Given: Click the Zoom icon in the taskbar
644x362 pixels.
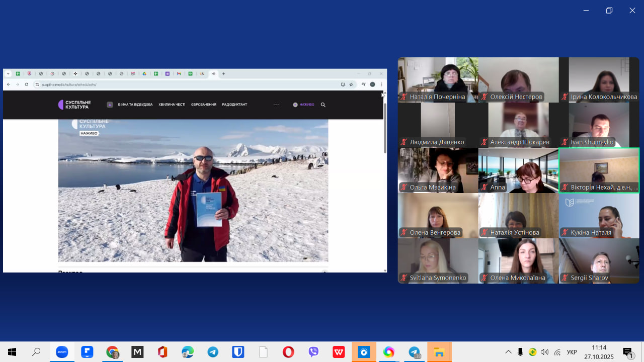Looking at the screenshot, I should click(61, 352).
